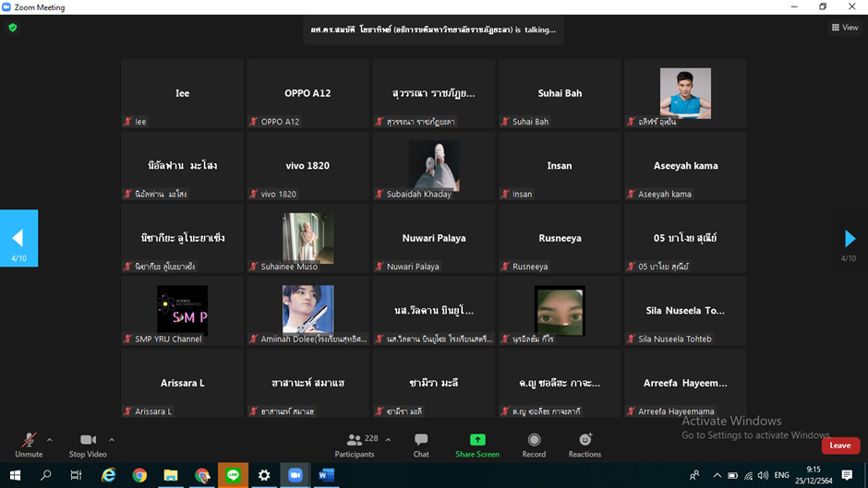Open Task View on taskbar
The height and width of the screenshot is (488, 868).
[77, 475]
